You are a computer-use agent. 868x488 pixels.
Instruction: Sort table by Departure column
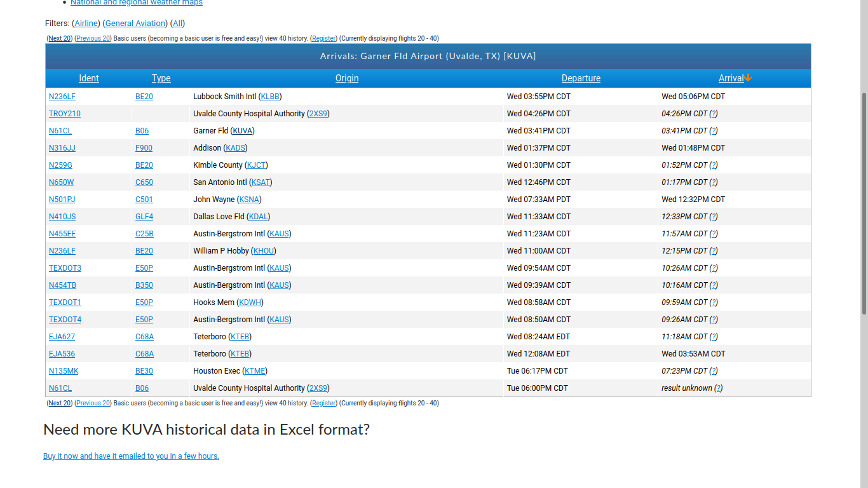(x=581, y=78)
